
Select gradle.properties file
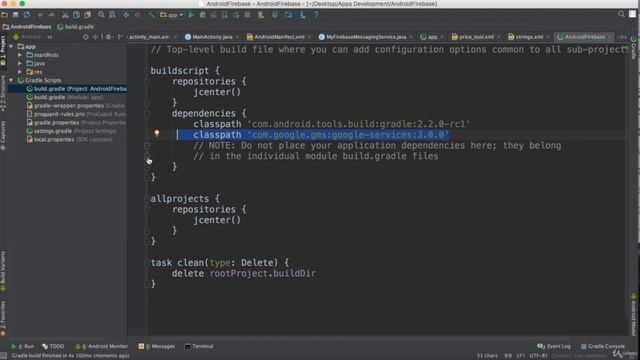(76, 123)
